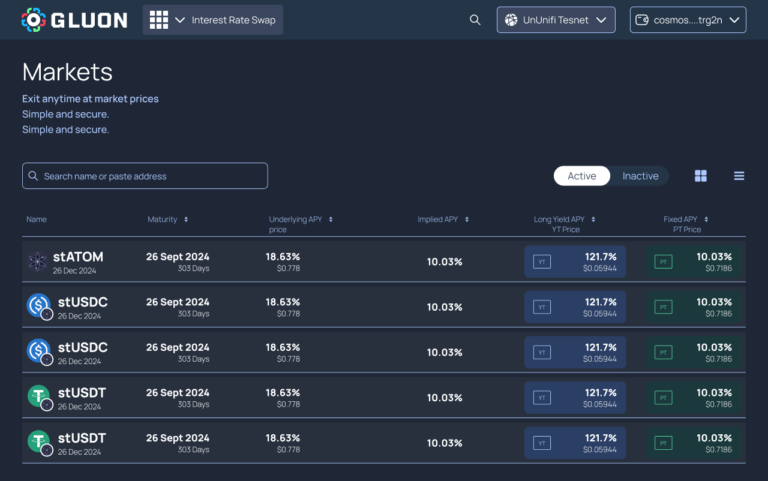The width and height of the screenshot is (768, 481).
Task: Click the 26 Sept 2024 maturity in stATOM row
Action: tap(177, 257)
